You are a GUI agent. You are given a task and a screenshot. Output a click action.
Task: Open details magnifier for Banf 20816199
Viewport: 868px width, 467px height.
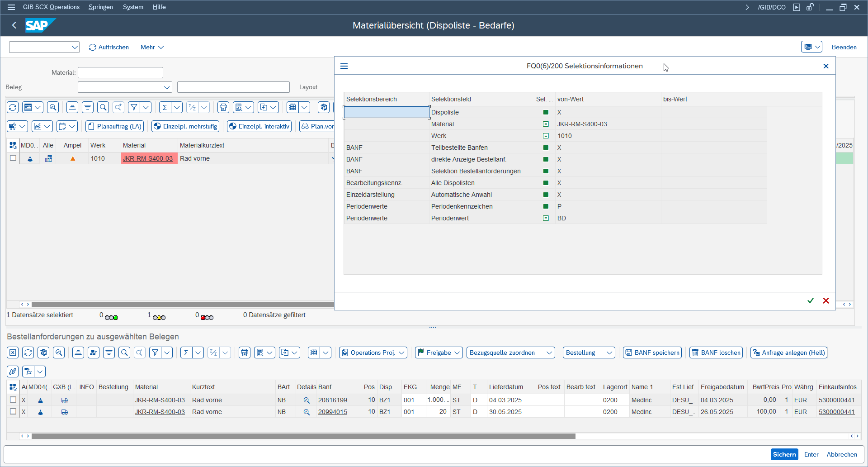307,400
